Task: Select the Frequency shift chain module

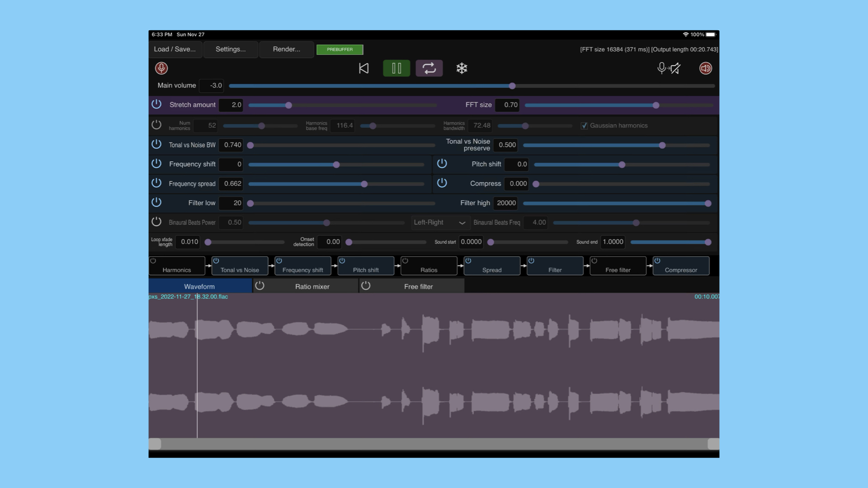Action: (x=302, y=266)
